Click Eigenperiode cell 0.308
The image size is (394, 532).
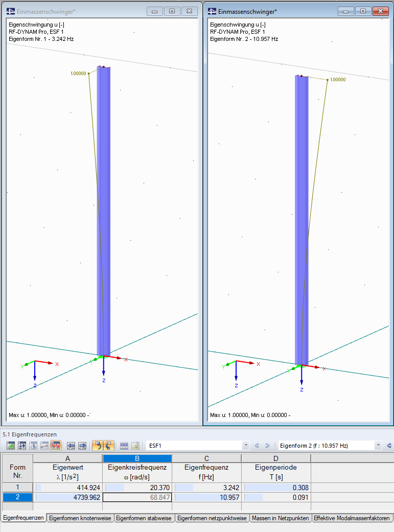tap(276, 488)
